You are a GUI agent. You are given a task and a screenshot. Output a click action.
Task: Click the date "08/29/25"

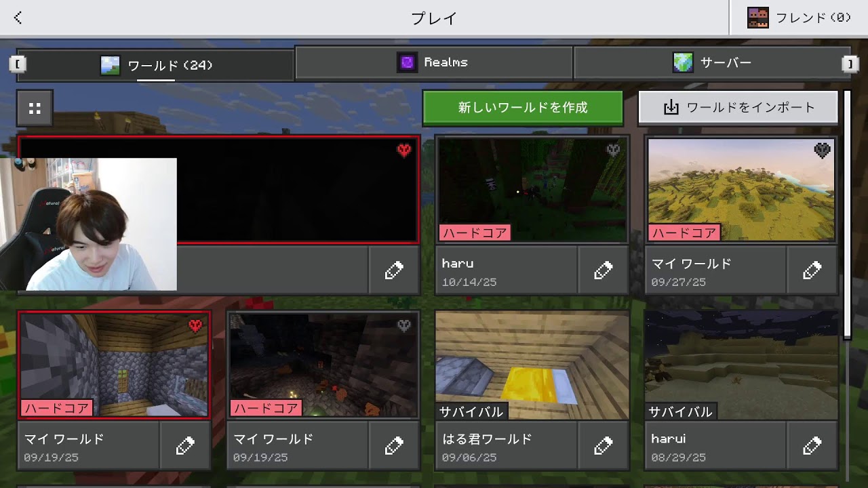pyautogui.click(x=679, y=457)
